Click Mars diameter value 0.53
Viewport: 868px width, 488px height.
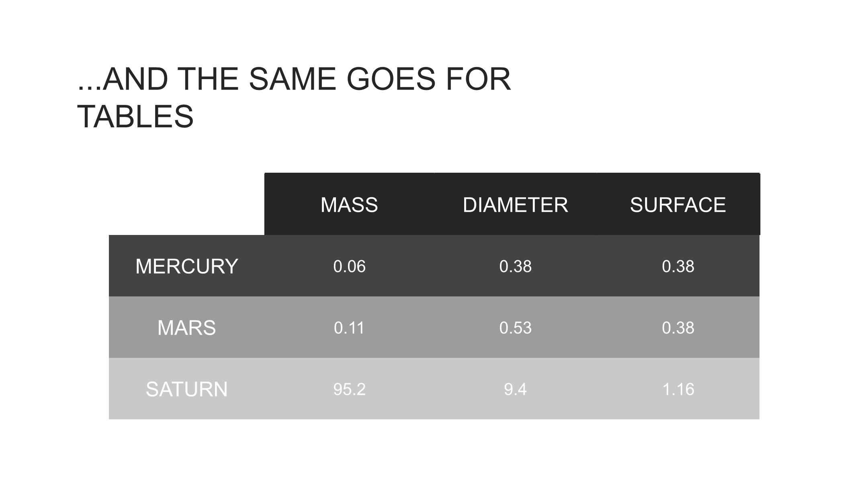515,328
